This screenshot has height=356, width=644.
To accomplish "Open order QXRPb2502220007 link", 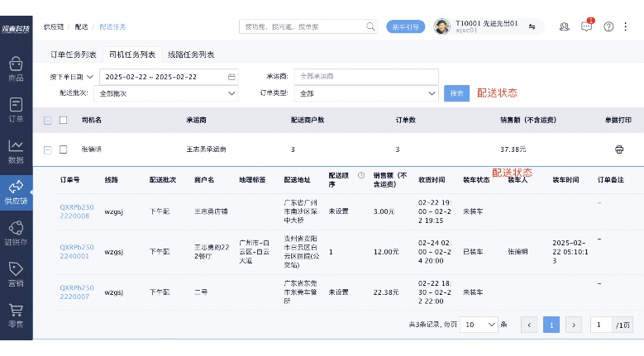I will 77,292.
